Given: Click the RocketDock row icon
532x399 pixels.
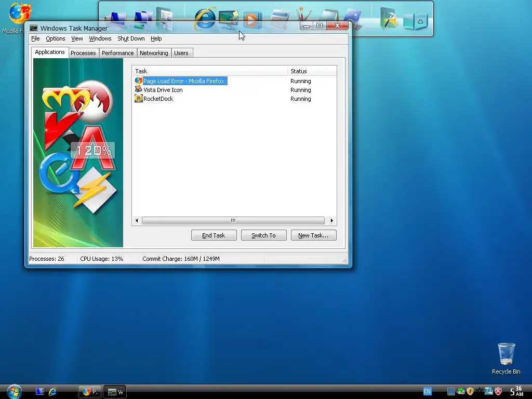Looking at the screenshot, I should pos(138,98).
